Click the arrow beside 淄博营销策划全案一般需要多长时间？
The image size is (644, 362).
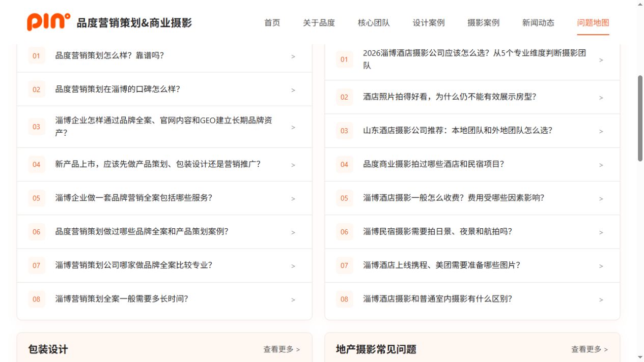(x=293, y=299)
